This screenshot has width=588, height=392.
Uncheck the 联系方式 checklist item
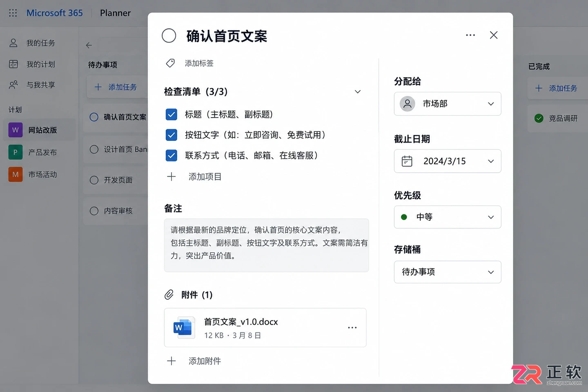171,155
